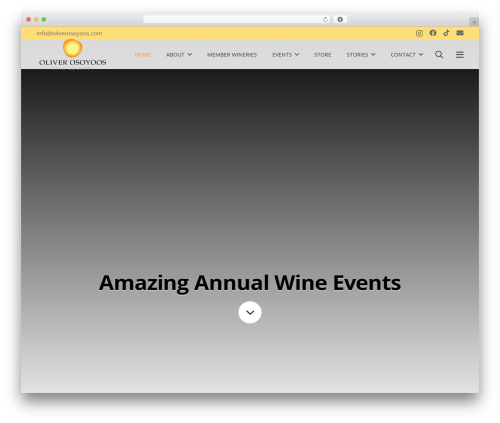The width and height of the screenshot is (500, 423).
Task: Click the Oliver Osoyoos logo
Action: [x=73, y=53]
